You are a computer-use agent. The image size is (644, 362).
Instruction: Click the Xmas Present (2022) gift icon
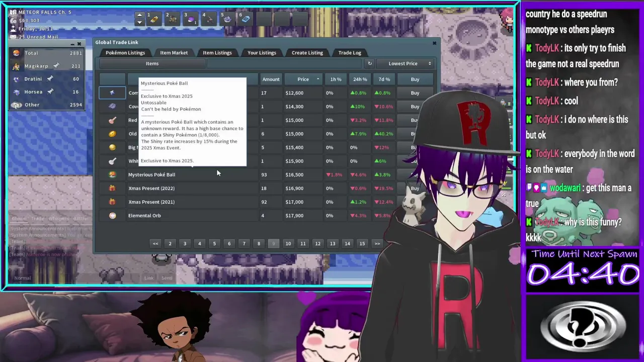pos(112,188)
